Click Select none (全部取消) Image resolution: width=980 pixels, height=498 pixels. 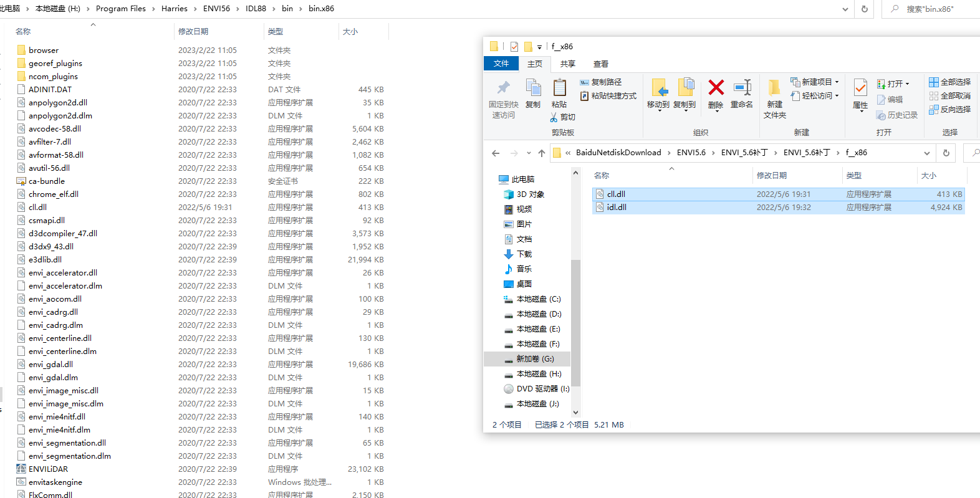(949, 96)
